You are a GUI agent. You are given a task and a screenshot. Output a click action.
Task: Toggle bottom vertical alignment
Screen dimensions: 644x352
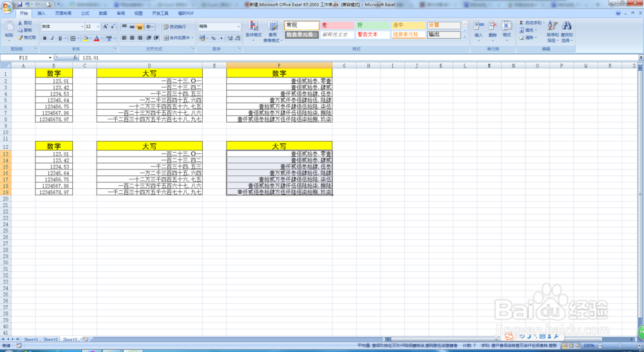click(x=140, y=26)
